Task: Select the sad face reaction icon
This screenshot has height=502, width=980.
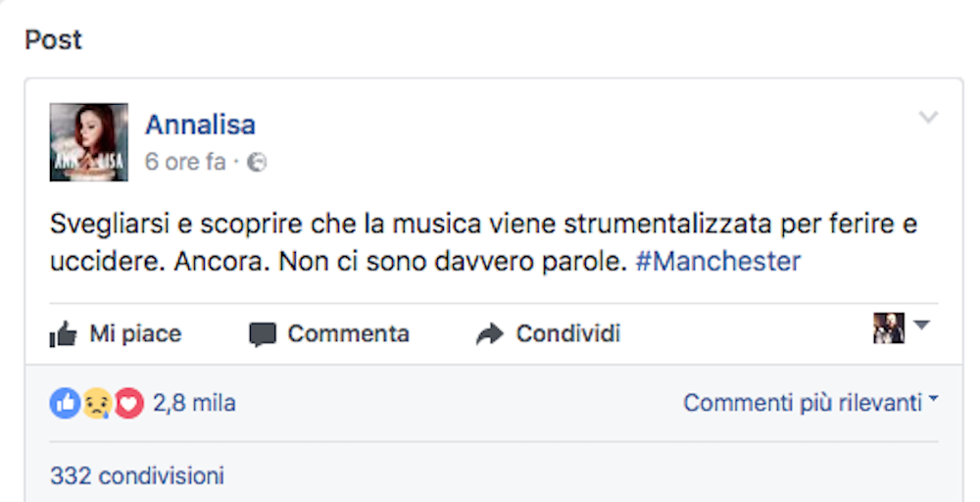Action: [96, 403]
